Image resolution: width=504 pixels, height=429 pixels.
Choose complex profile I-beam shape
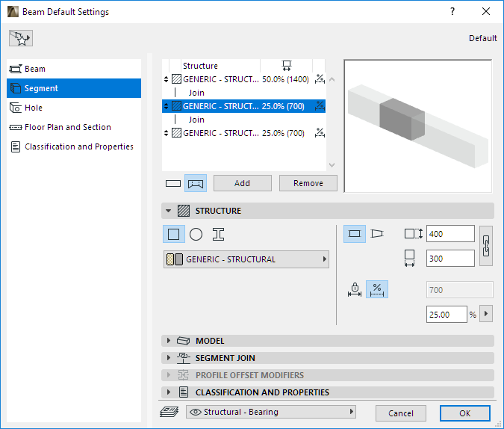point(218,234)
